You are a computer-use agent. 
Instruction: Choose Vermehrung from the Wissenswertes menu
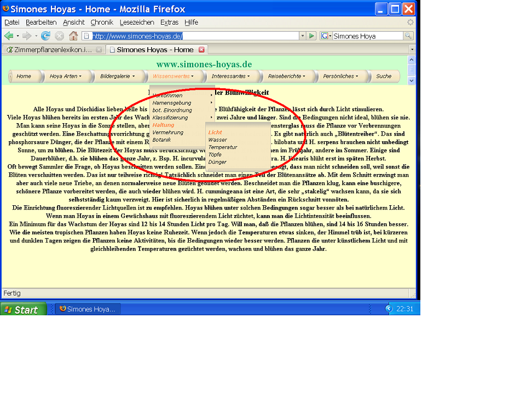(167, 132)
